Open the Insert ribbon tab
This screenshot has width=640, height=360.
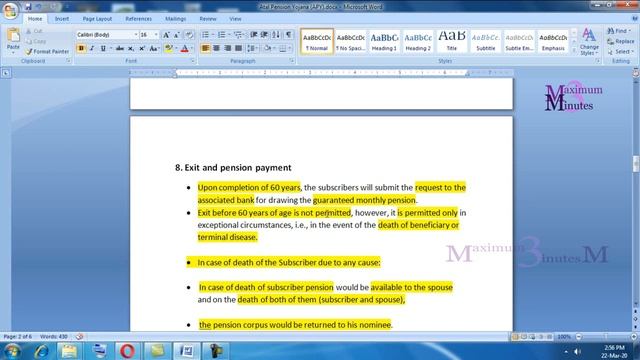(x=62, y=19)
